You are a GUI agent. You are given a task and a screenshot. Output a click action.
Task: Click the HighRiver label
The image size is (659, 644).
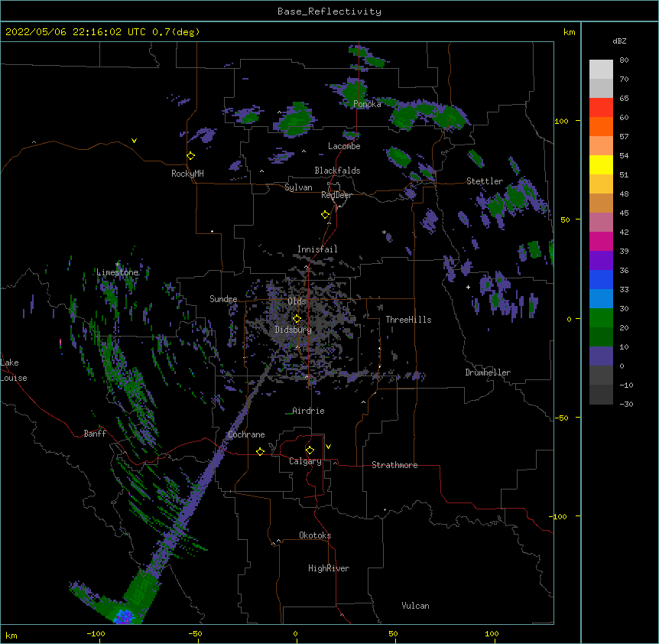click(329, 568)
